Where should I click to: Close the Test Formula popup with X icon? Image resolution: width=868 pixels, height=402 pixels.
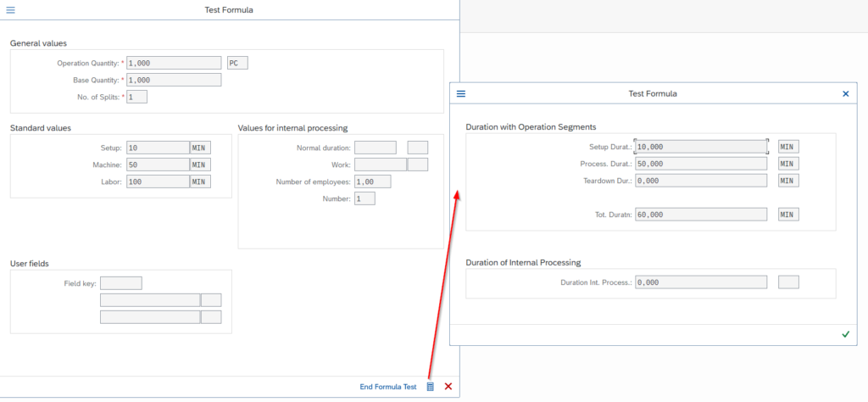pyautogui.click(x=845, y=94)
